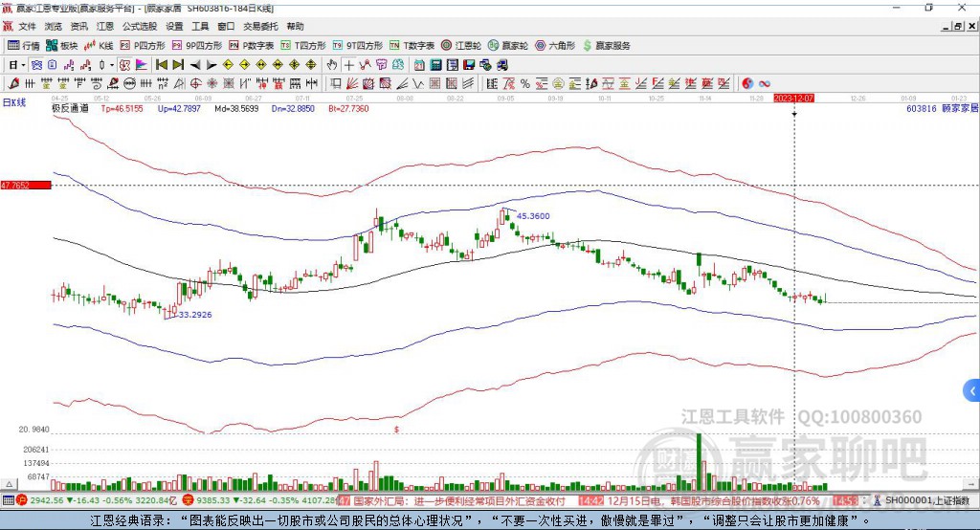Open the 板块 sector view
This screenshot has width=980, height=530.
tap(62, 46)
